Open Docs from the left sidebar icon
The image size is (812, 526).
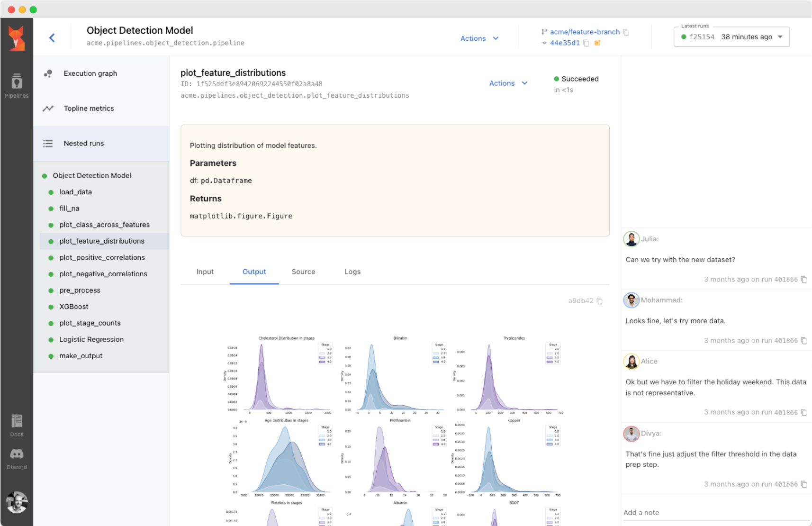point(17,423)
